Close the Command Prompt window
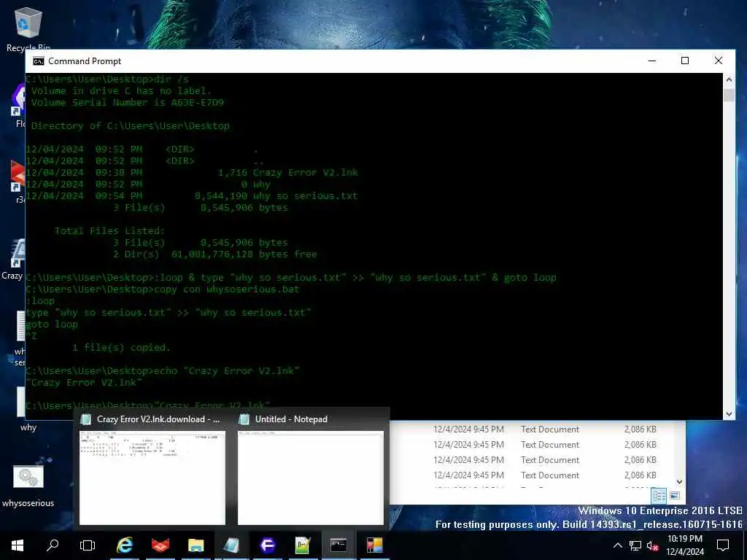This screenshot has height=560, width=747. pos(719,61)
